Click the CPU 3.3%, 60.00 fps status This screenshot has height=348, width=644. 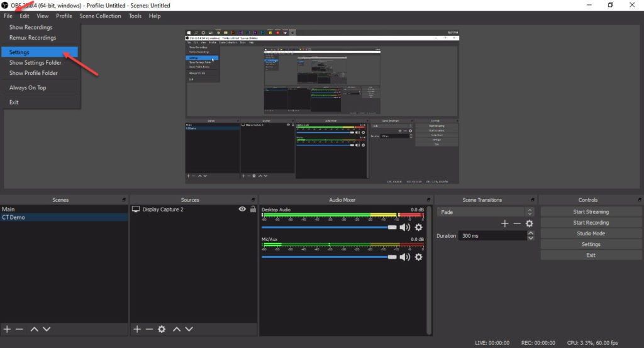point(592,343)
